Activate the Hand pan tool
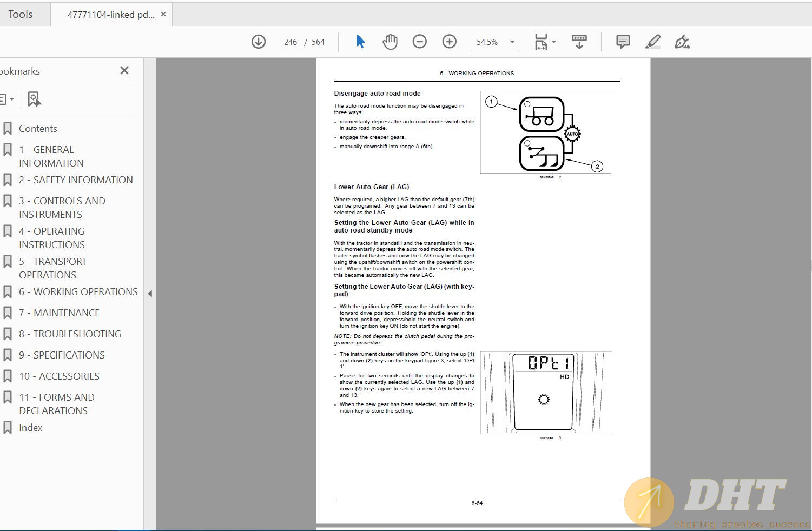Image resolution: width=812 pixels, height=531 pixels. point(390,42)
